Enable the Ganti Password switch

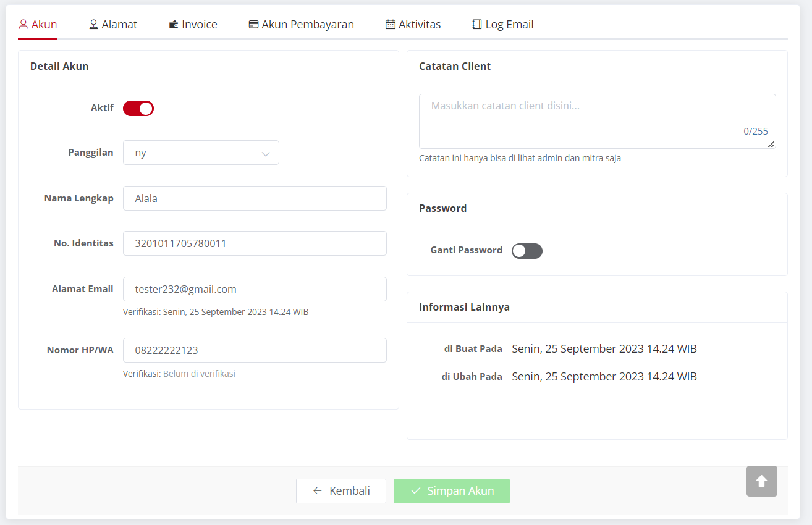point(527,251)
